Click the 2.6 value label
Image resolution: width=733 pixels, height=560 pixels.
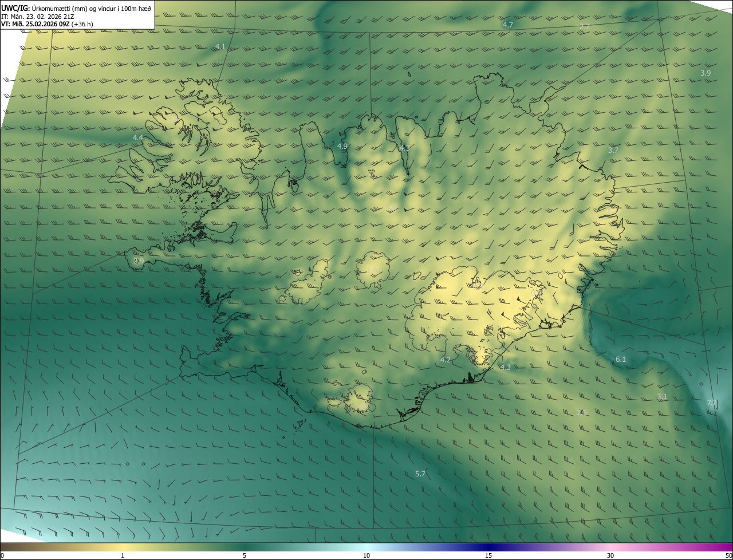click(582, 412)
